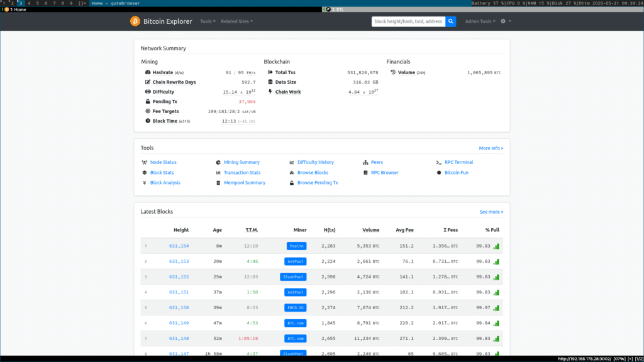The width and height of the screenshot is (644, 362).
Task: Focus the block height/hash search field
Action: pyautogui.click(x=408, y=21)
